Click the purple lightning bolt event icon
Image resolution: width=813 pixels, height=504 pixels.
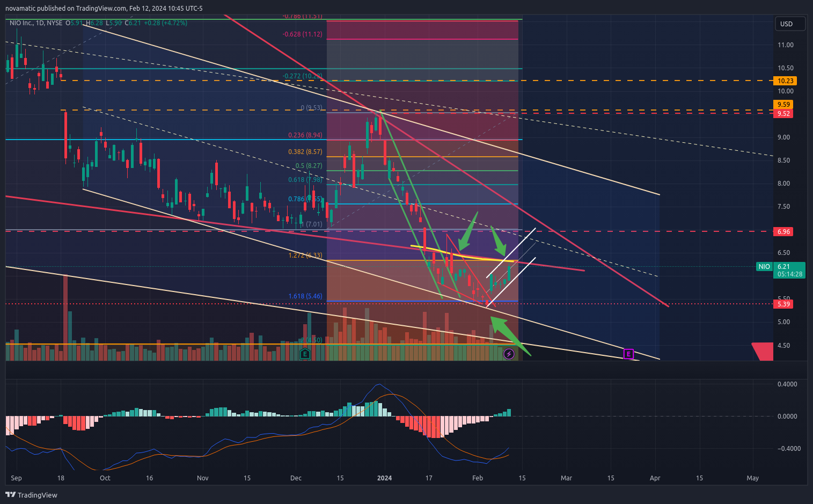click(509, 354)
